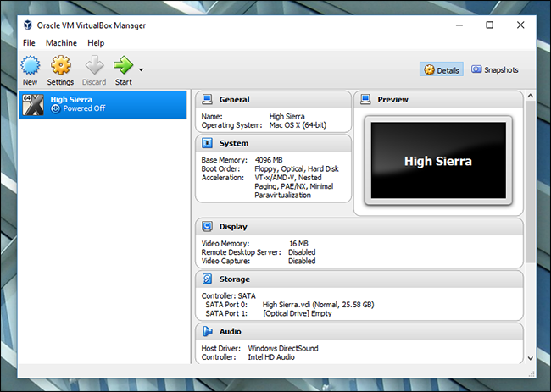Click the High Sierra.vdi SATA Port 0 entry

pyautogui.click(x=318, y=305)
